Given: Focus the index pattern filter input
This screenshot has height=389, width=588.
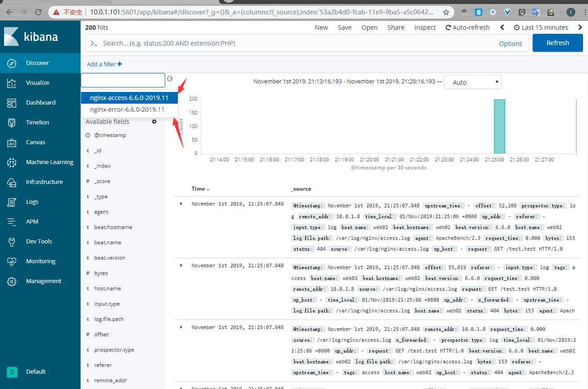Looking at the screenshot, I should [123, 80].
